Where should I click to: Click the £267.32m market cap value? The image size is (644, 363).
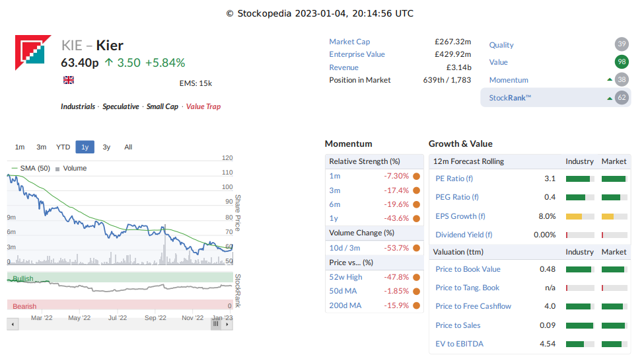(452, 42)
